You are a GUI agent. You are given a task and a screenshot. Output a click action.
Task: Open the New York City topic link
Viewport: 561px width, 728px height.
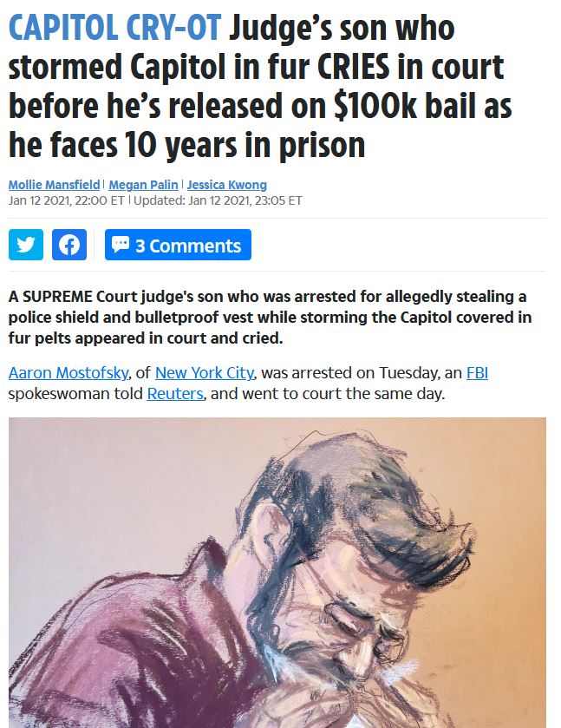click(x=205, y=373)
